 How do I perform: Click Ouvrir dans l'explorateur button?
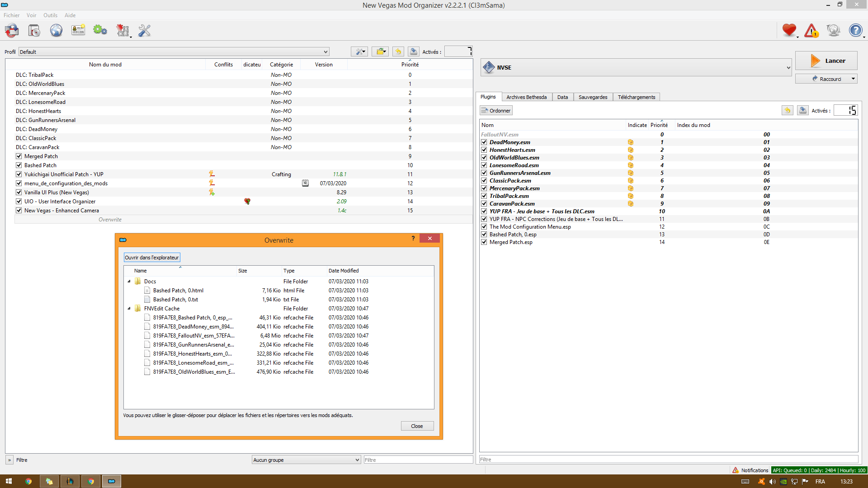coord(152,258)
